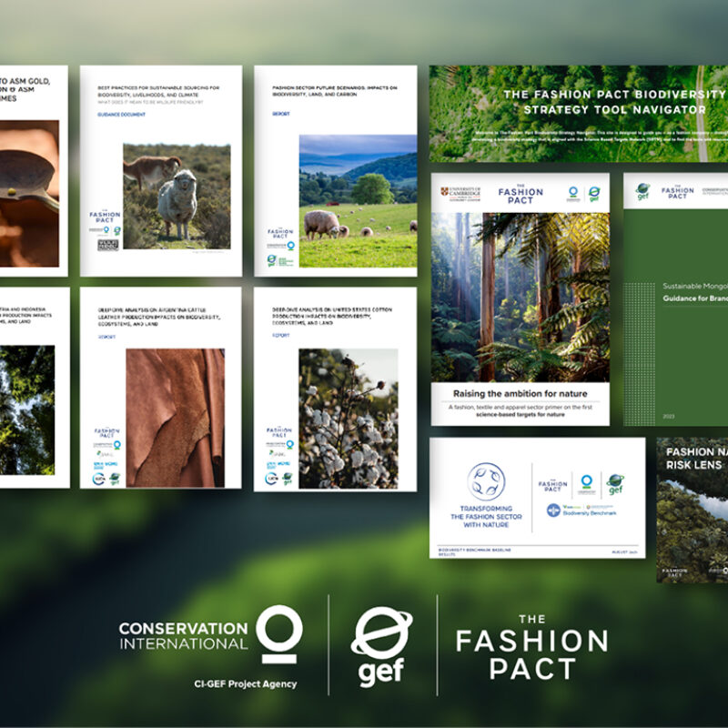Open the ASM Gold document cover
The height and width of the screenshot is (728, 728).
coord(34,170)
